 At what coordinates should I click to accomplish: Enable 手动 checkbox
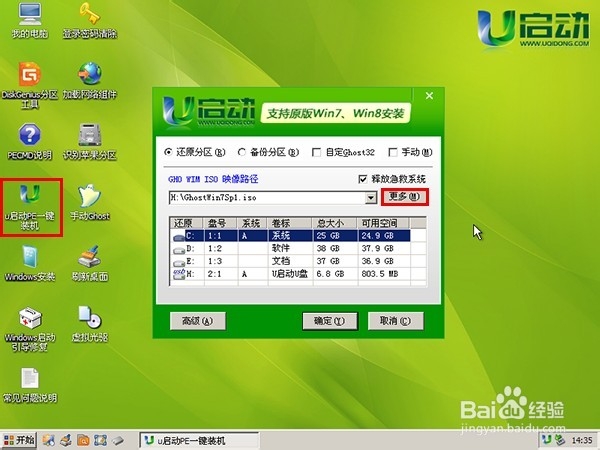(x=393, y=152)
